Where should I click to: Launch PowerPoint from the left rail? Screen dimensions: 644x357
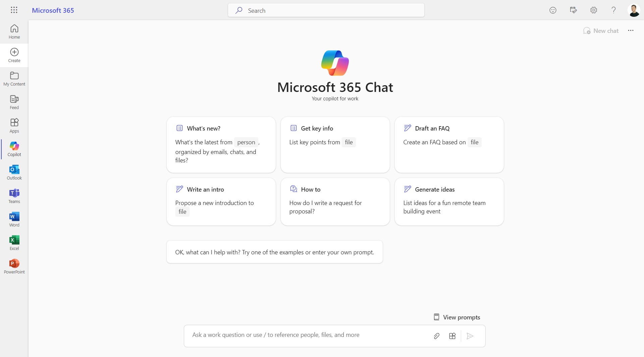[x=14, y=266]
